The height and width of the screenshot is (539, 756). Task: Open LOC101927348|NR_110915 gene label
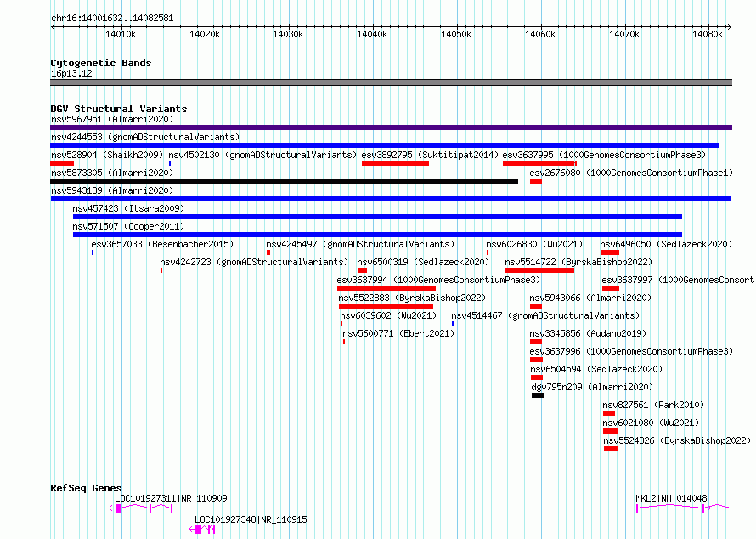(251, 519)
